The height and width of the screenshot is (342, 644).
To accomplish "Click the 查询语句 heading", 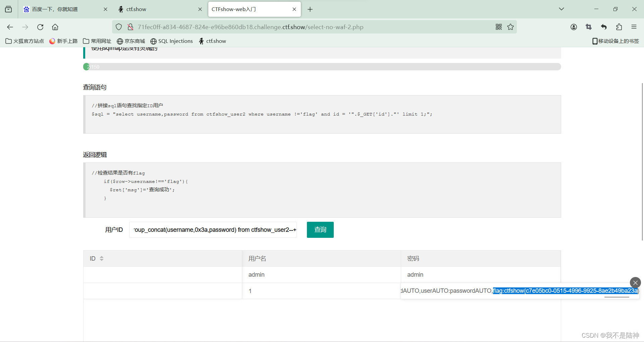I will click(95, 87).
